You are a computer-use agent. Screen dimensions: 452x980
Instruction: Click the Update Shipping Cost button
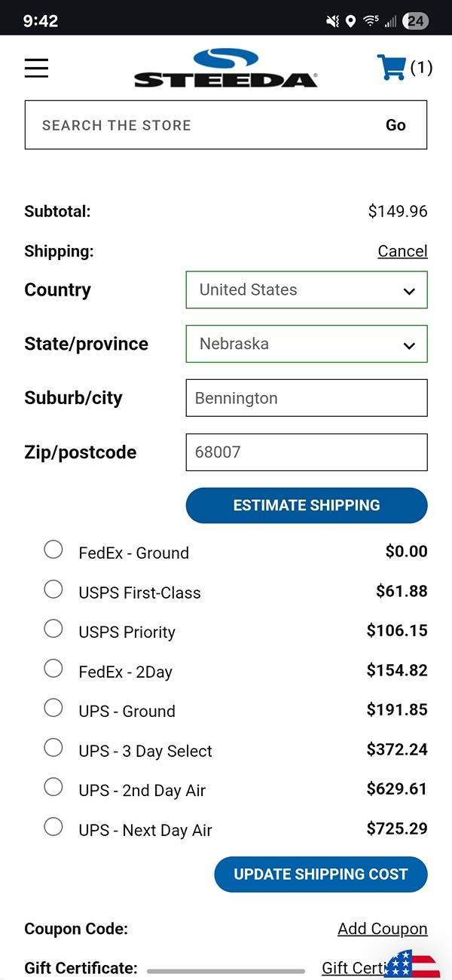[321, 874]
